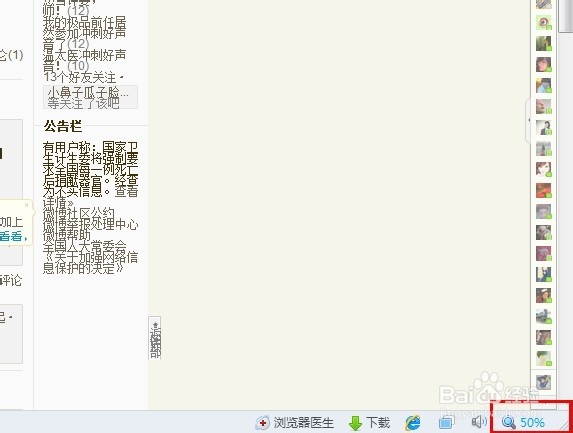Mute page sound with the speaker icon
Viewport: 573px width, 433px height.
coord(479,422)
